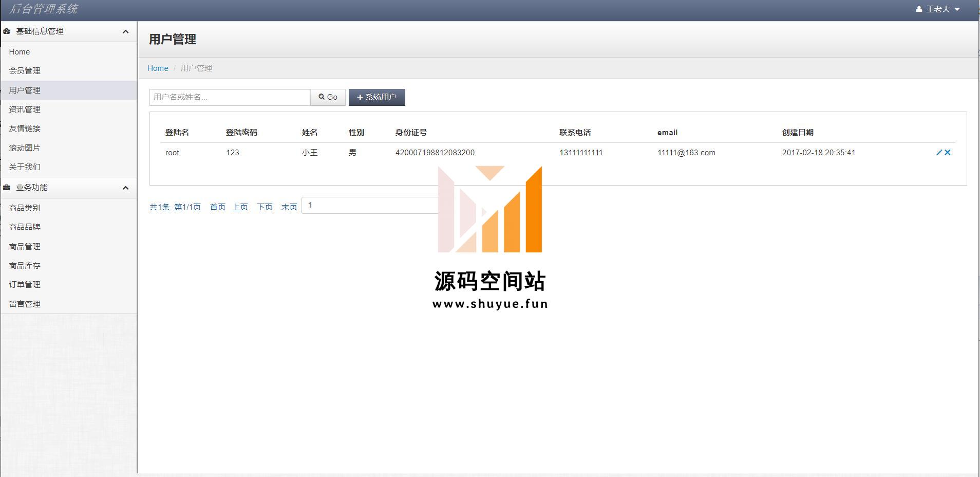Click the 姓名 column header
Screen dimensions: 980x477
click(x=310, y=132)
